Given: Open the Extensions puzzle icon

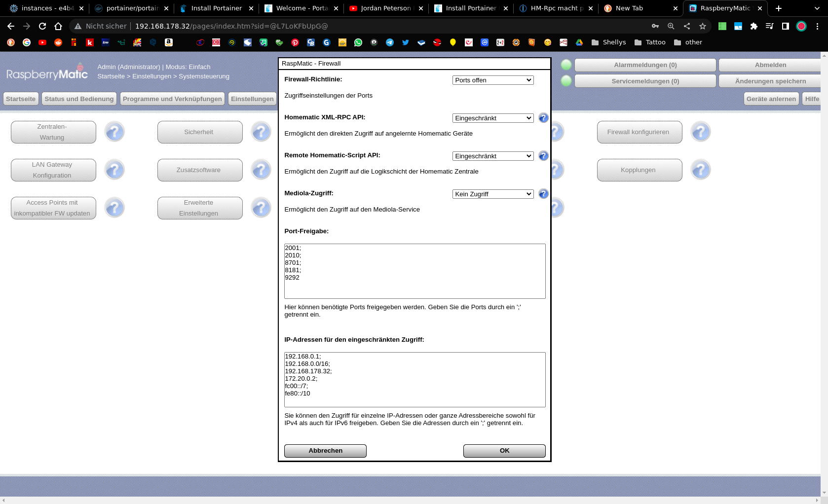Looking at the screenshot, I should click(754, 26).
